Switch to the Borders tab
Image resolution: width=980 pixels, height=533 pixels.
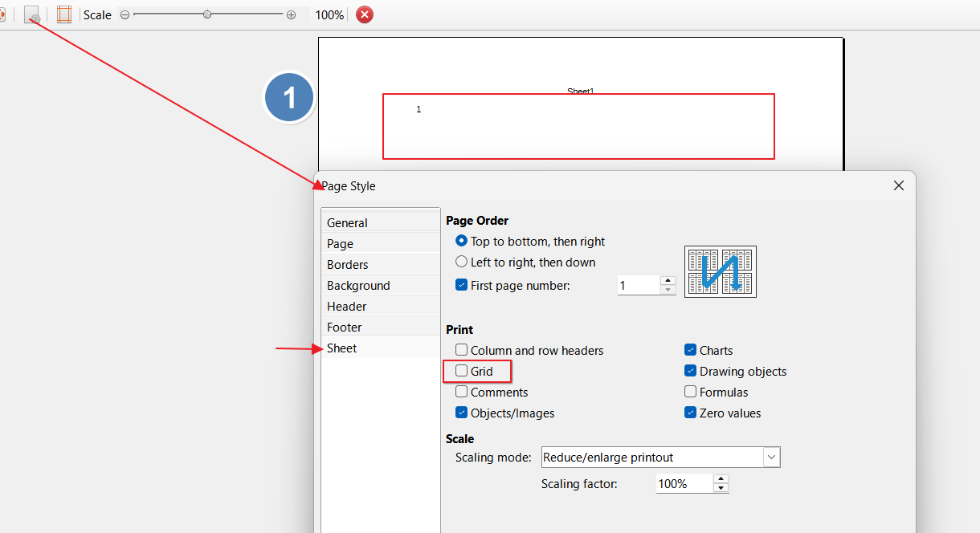(x=348, y=265)
